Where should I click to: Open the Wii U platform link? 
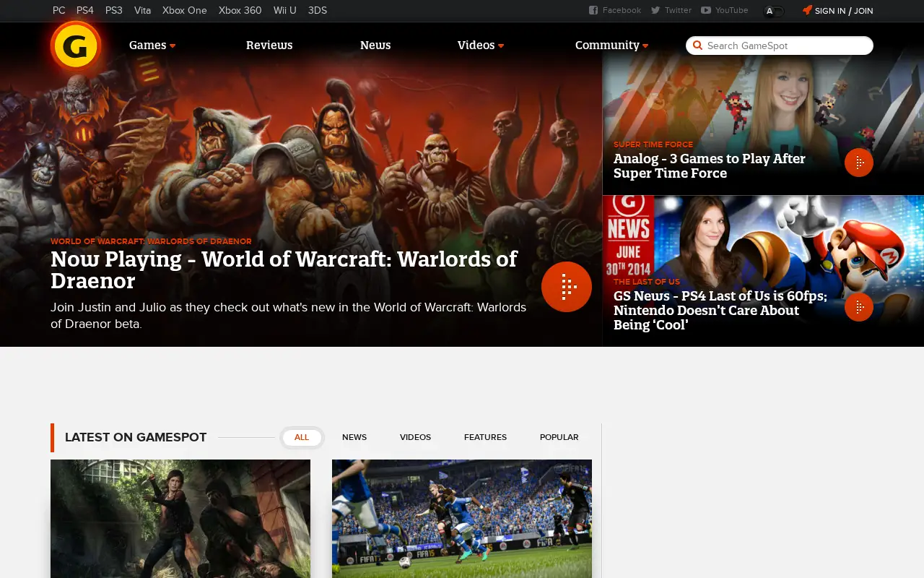[x=285, y=10]
